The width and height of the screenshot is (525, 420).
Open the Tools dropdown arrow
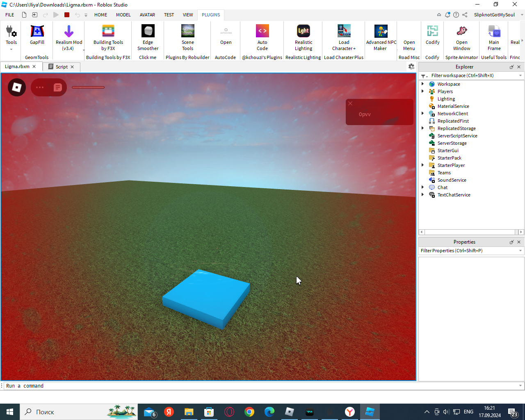(x=11, y=50)
